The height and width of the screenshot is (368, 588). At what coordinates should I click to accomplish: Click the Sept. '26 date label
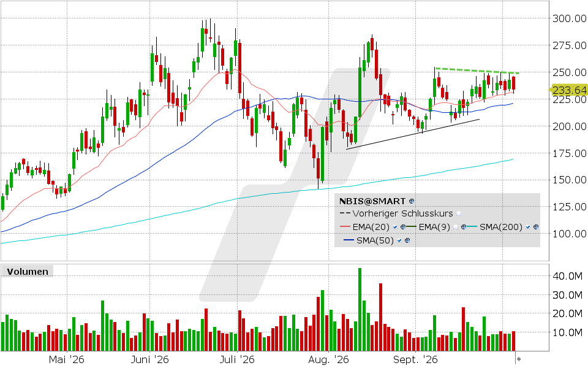pos(415,360)
